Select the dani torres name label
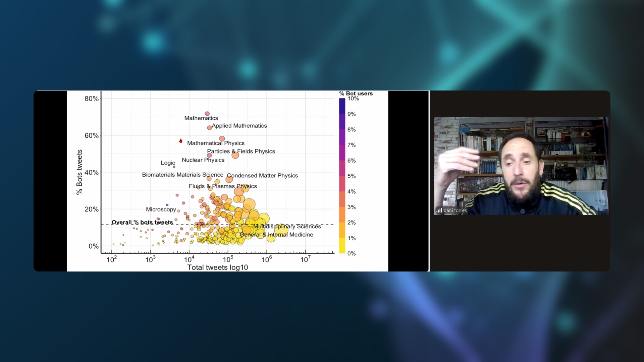Screen dimensions: 644x362 455,210
